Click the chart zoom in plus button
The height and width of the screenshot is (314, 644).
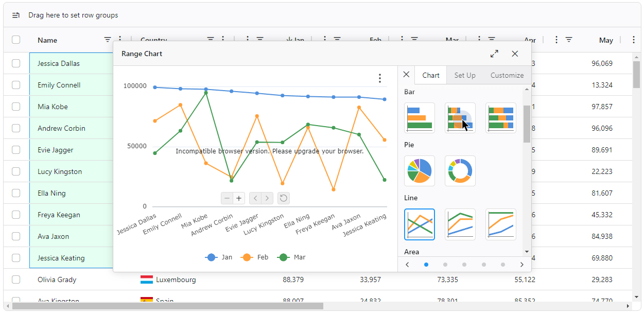pos(239,198)
